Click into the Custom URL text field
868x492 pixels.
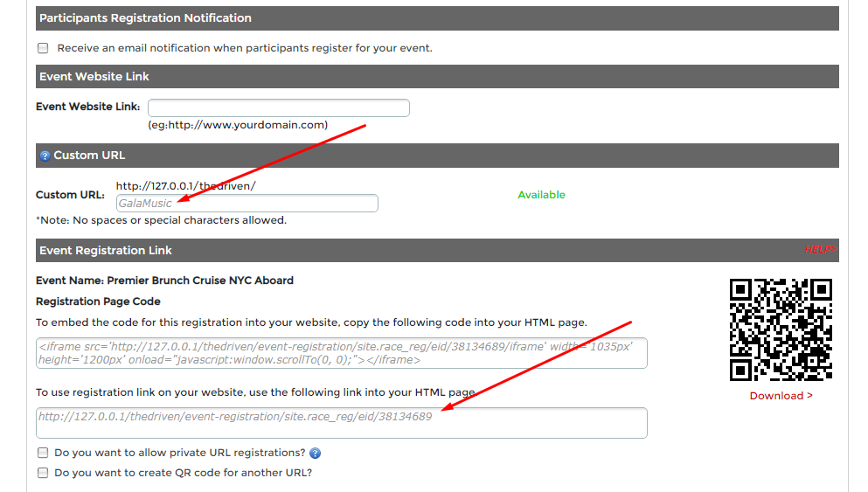(247, 204)
